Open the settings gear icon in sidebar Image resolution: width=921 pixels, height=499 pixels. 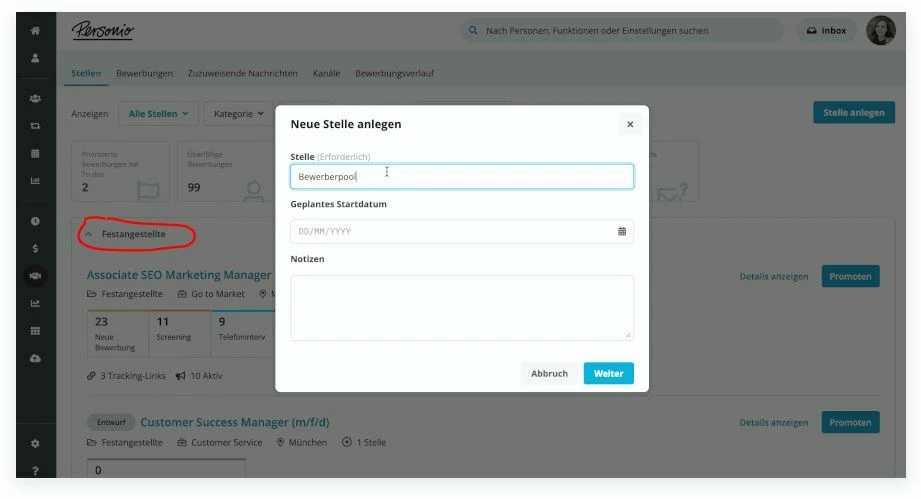pyautogui.click(x=35, y=444)
